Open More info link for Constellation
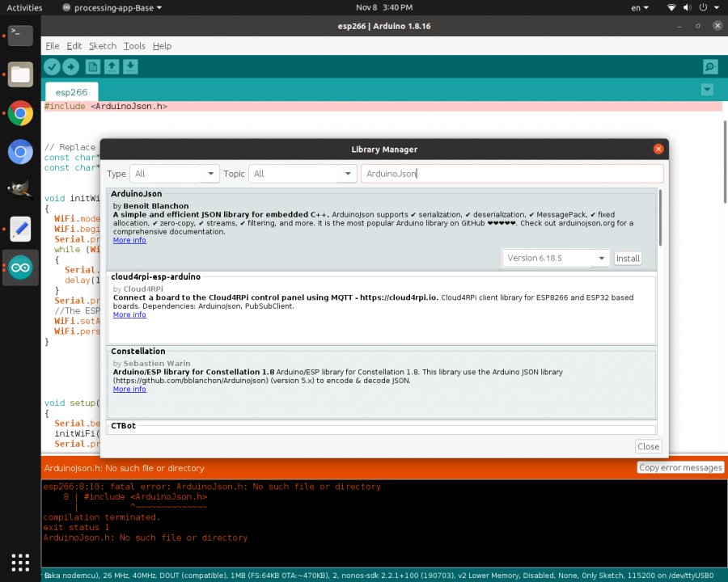Image resolution: width=728 pixels, height=582 pixels. click(129, 389)
